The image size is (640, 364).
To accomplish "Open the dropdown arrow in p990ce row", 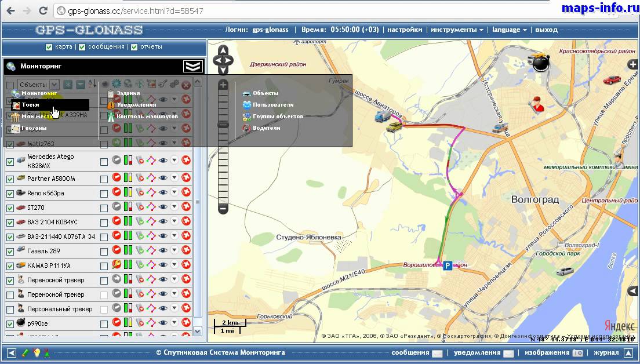I will (x=174, y=323).
